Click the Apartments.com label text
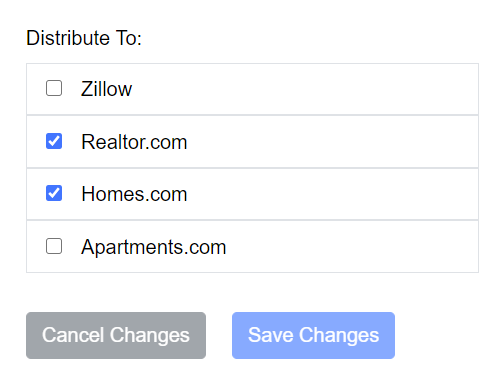The width and height of the screenshot is (486, 375). [154, 247]
